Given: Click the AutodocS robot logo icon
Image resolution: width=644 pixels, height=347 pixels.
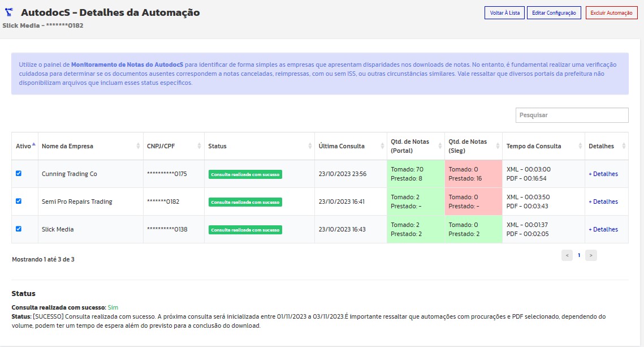Looking at the screenshot, I should point(9,12).
